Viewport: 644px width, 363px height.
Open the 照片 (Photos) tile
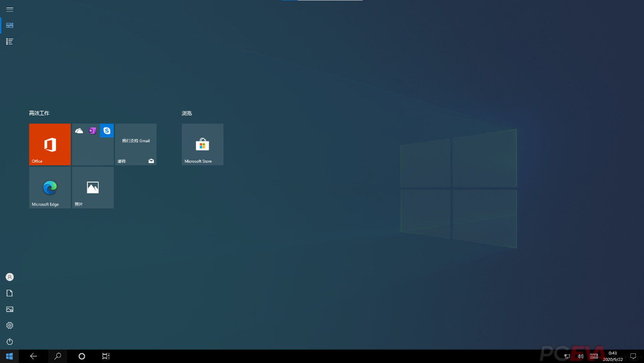click(92, 187)
